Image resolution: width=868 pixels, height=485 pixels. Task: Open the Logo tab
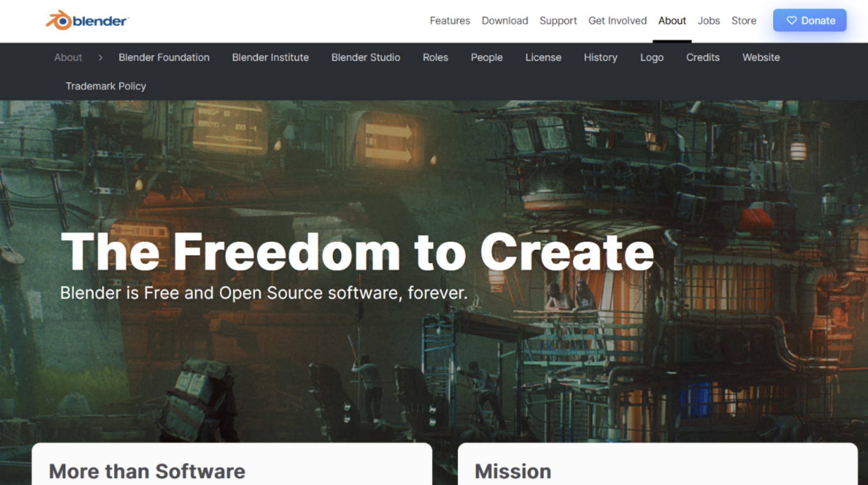coord(652,57)
